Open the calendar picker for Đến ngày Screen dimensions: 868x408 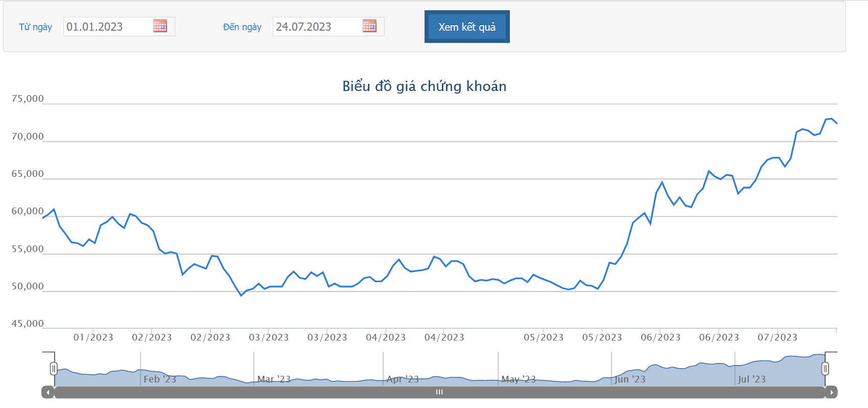369,26
